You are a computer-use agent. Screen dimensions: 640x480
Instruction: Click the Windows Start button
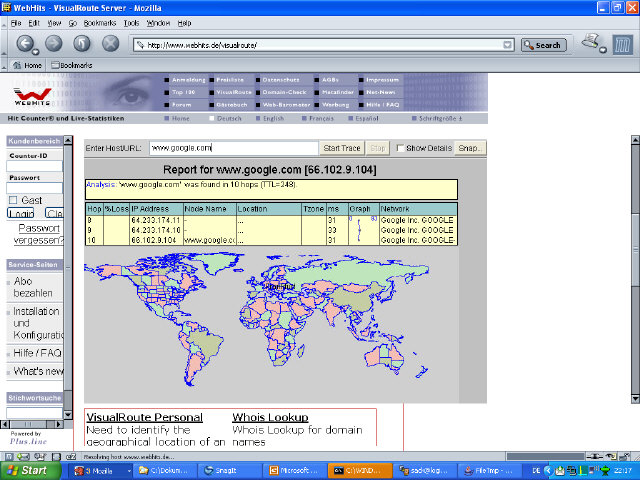click(27, 469)
